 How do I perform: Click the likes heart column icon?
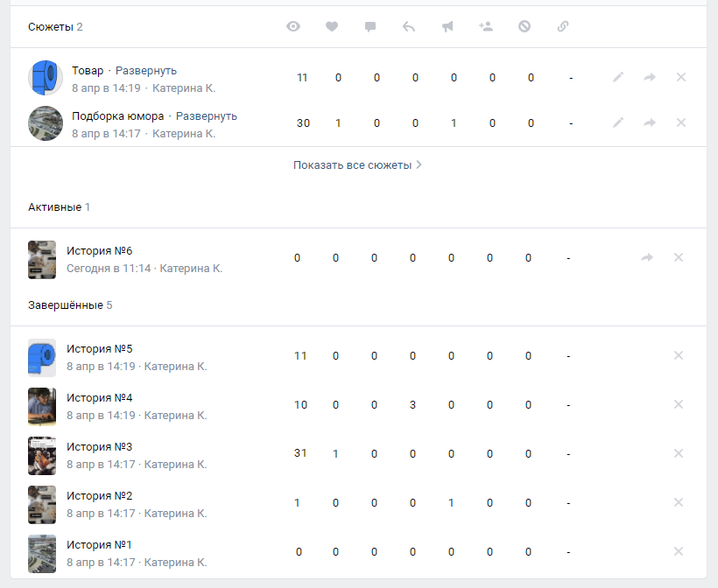tap(332, 26)
